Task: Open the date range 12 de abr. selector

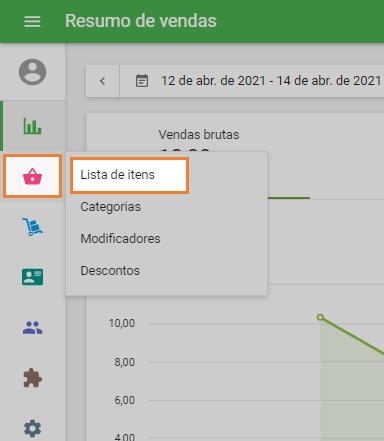Action: pyautogui.click(x=271, y=81)
